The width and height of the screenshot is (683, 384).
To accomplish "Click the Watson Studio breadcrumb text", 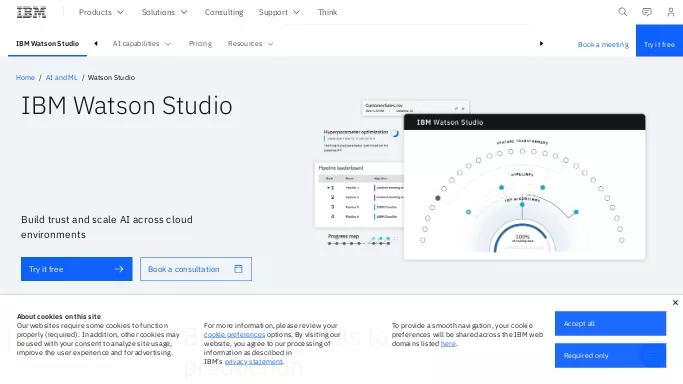I will point(112,77).
